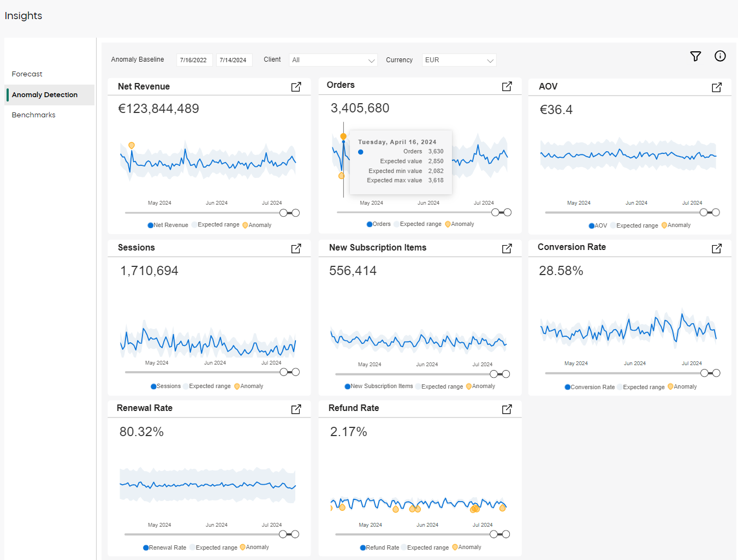Click the AOV range slider right handle
Screen dimensions: 738x560
pos(716,212)
